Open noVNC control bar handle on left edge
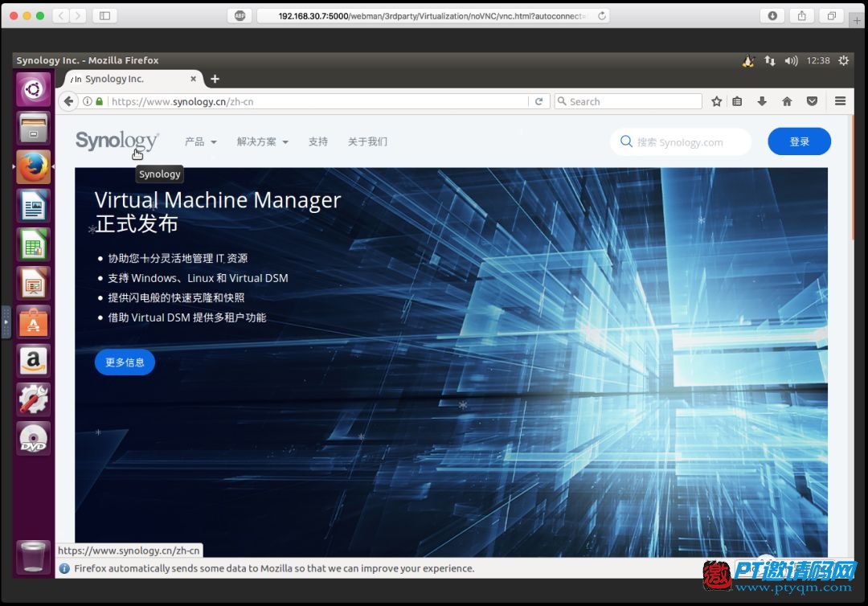This screenshot has width=868, height=606. coord(6,321)
